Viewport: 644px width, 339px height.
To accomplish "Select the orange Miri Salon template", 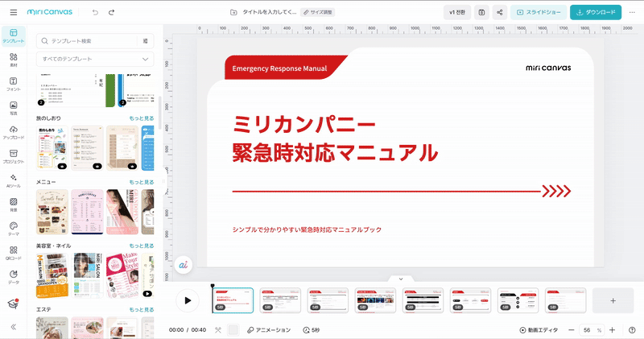I will pos(52,275).
